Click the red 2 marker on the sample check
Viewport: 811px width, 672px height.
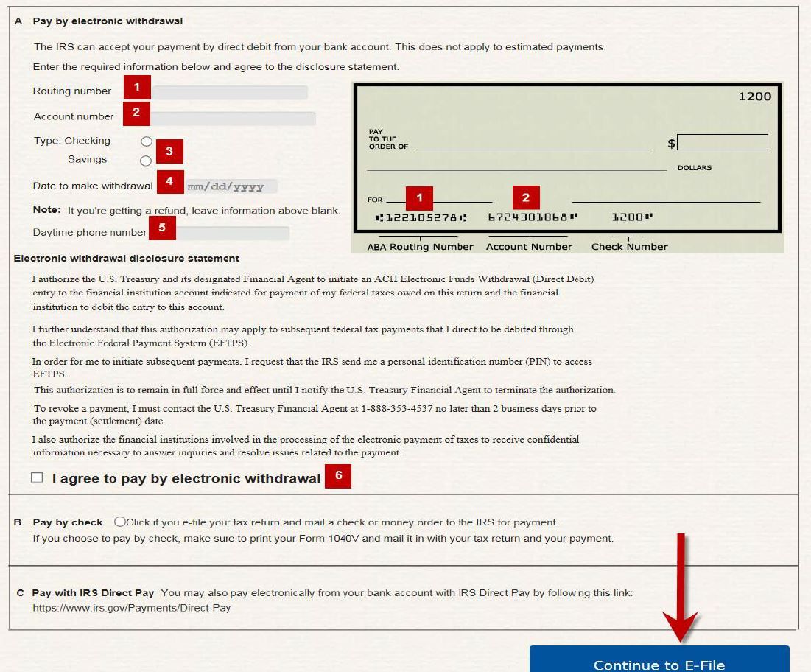coord(524,197)
